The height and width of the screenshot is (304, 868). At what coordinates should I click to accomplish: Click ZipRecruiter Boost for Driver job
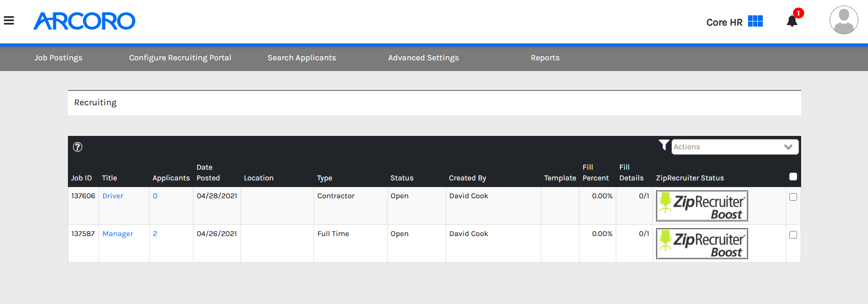pyautogui.click(x=702, y=206)
